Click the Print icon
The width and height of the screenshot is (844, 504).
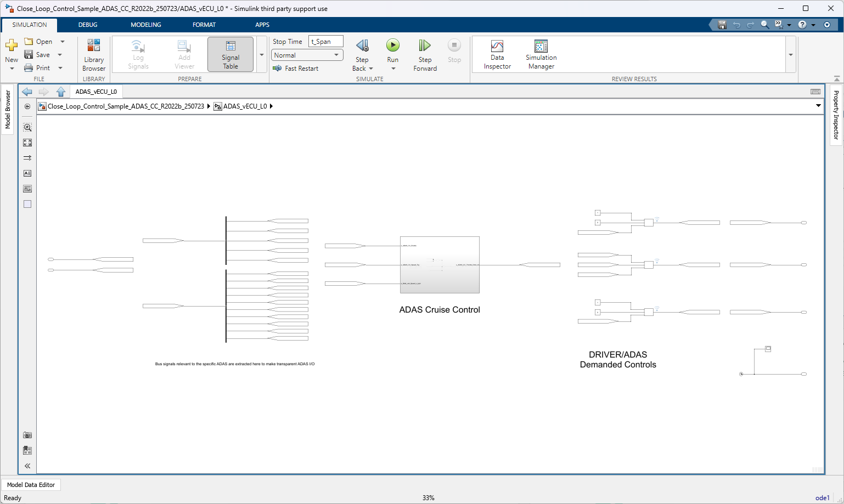pos(29,68)
